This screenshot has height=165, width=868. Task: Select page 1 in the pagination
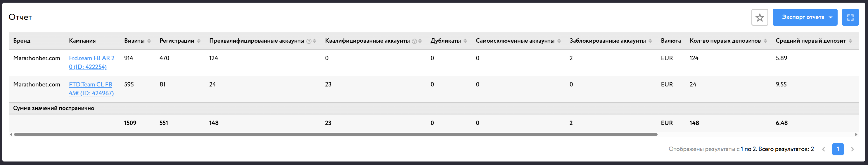click(x=838, y=149)
